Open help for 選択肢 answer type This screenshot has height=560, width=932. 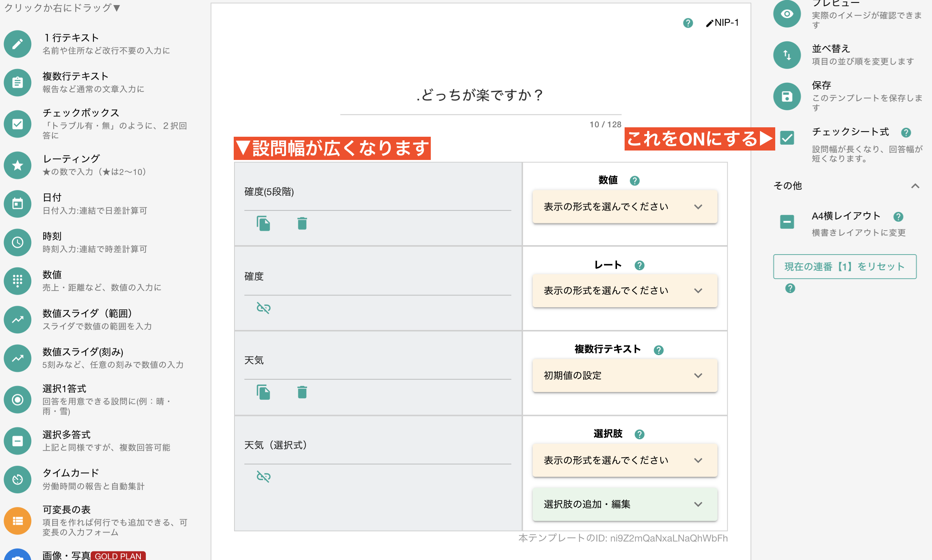639,435
